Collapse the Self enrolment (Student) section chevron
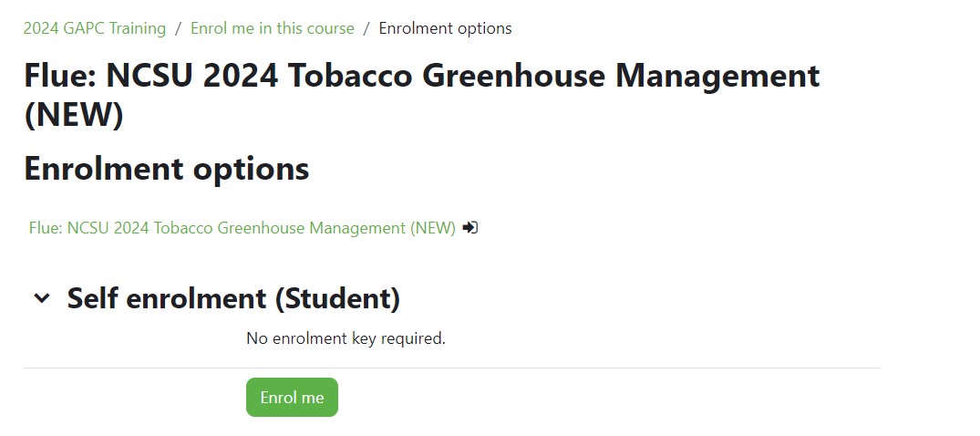 [x=42, y=298]
